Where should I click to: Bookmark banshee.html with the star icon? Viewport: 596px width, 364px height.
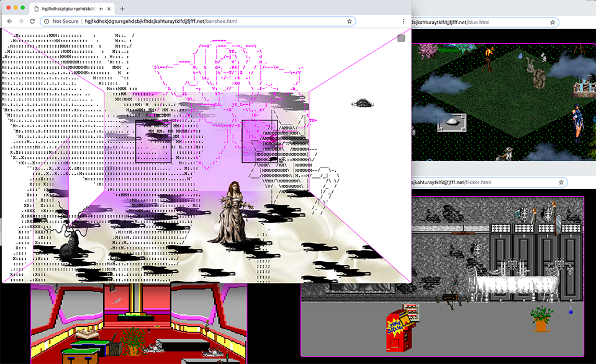pos(350,21)
